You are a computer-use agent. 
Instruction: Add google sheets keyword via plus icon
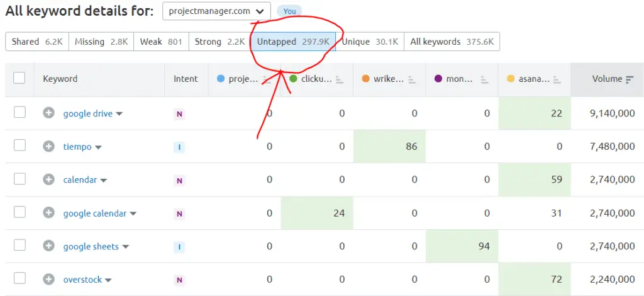49,246
